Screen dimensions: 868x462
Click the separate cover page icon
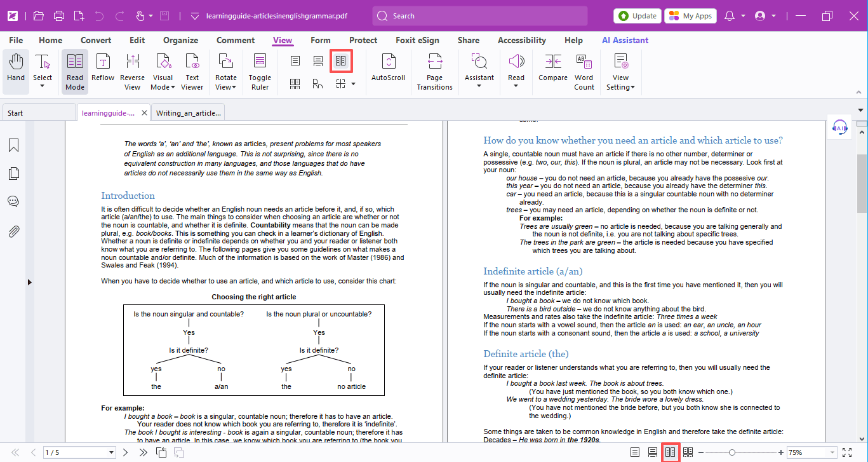[x=318, y=83]
